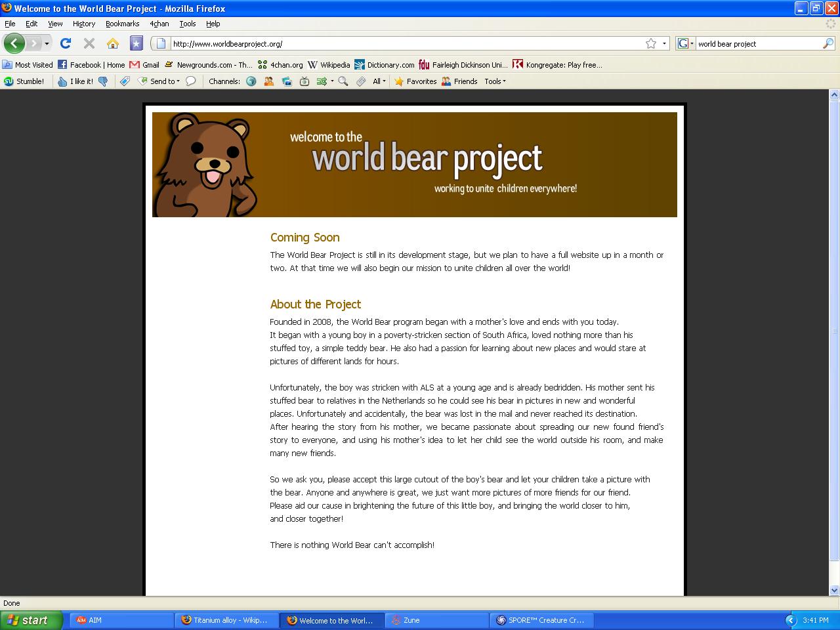
Task: Click the Stumble! toolbar button
Action: [x=24, y=81]
